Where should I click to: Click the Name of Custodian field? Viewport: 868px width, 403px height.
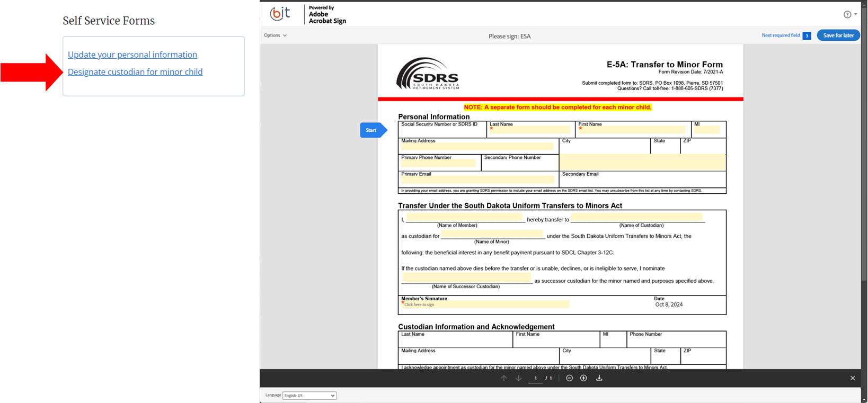637,218
